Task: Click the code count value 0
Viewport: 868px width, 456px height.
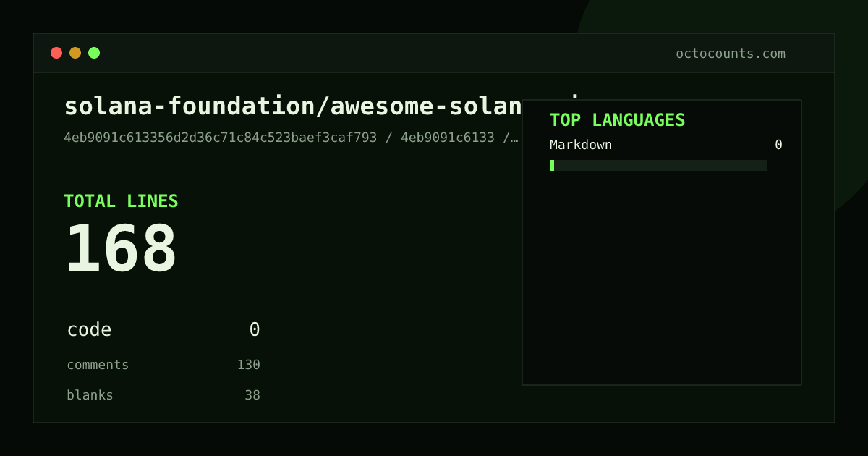Action: pos(255,330)
